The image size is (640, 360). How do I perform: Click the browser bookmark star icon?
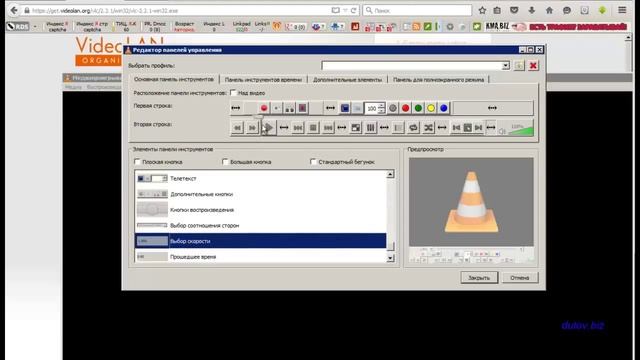click(x=482, y=11)
